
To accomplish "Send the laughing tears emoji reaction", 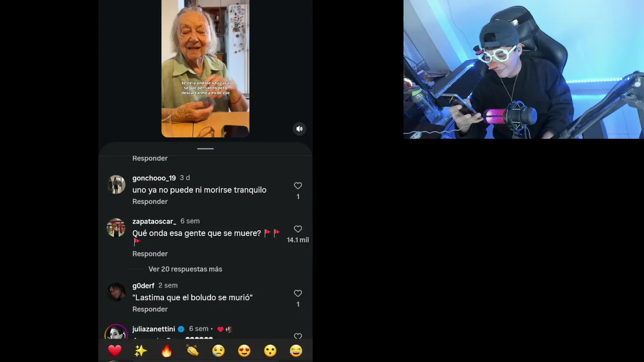I will [x=296, y=350].
